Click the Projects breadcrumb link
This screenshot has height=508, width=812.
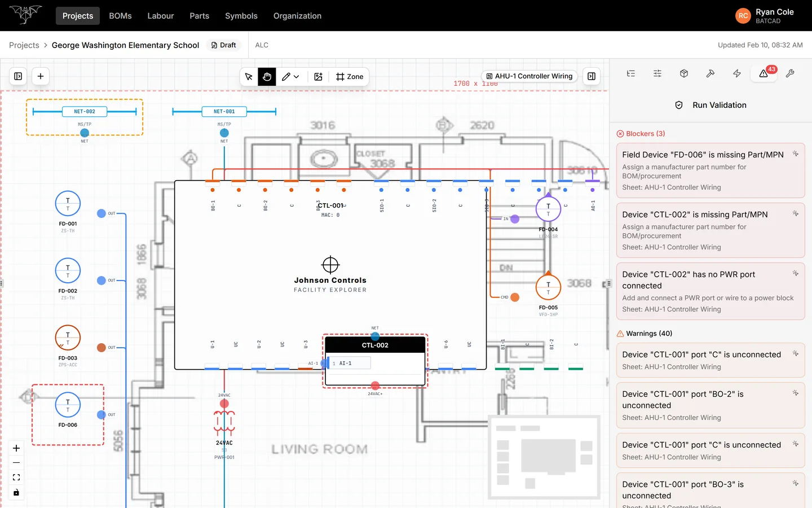(24, 45)
